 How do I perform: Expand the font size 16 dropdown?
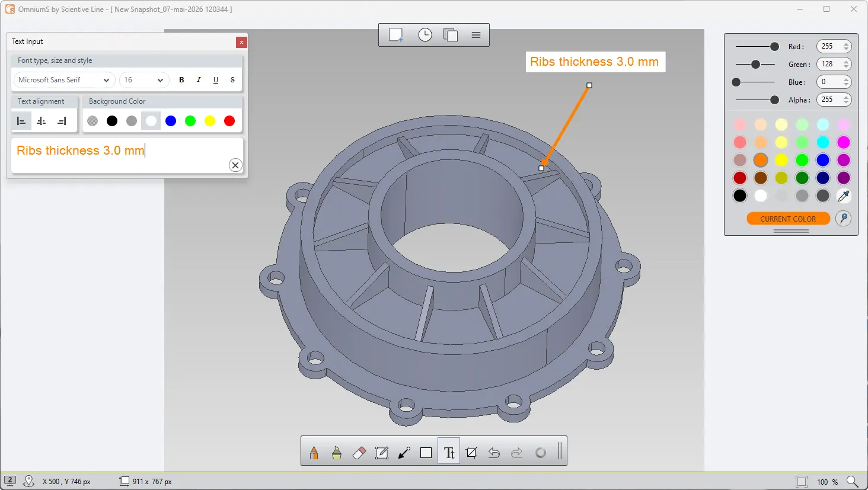tap(144, 80)
